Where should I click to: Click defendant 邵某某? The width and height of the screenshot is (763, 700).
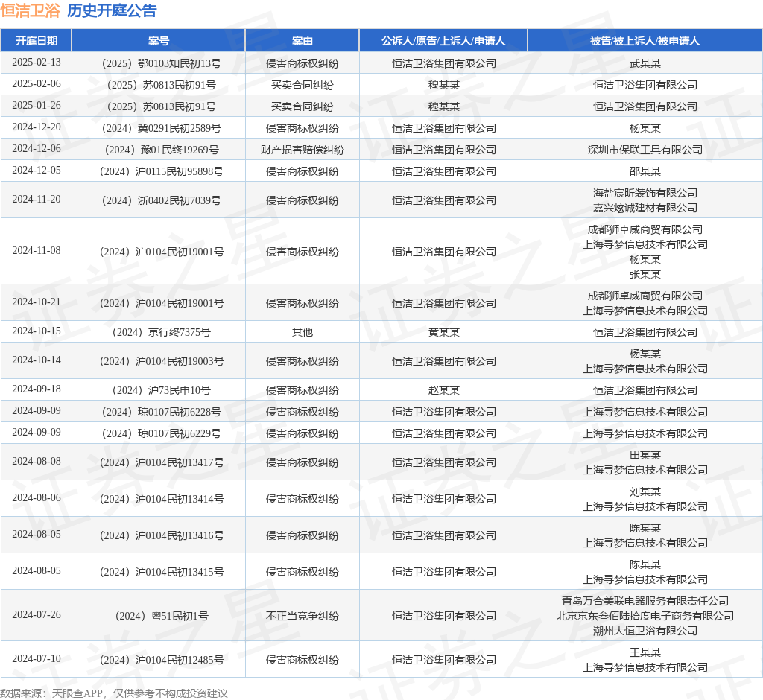coord(645,171)
